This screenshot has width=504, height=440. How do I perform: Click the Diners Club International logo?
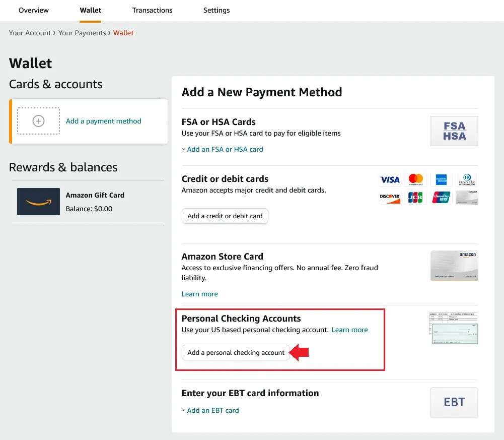(467, 179)
